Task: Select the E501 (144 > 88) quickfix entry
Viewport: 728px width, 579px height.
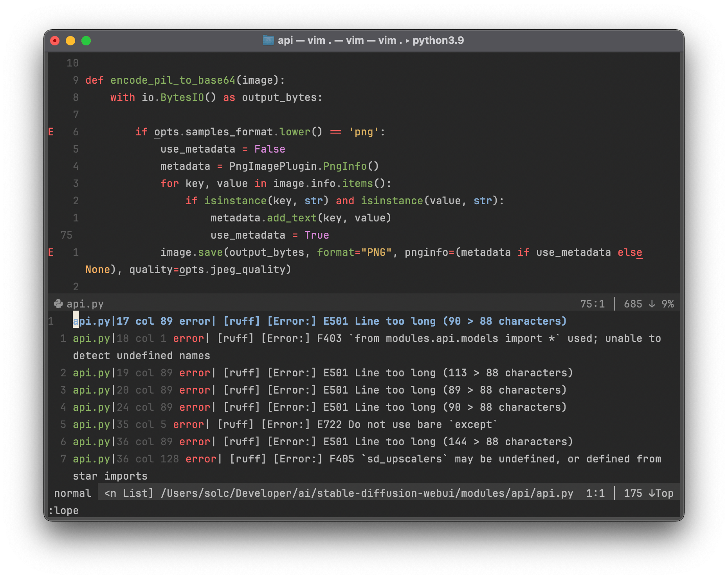Action: tap(323, 442)
